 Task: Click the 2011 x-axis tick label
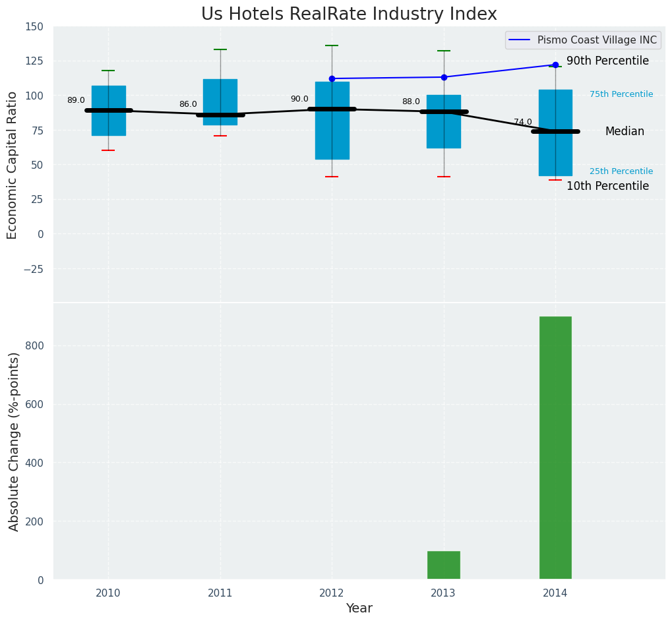coord(220,593)
